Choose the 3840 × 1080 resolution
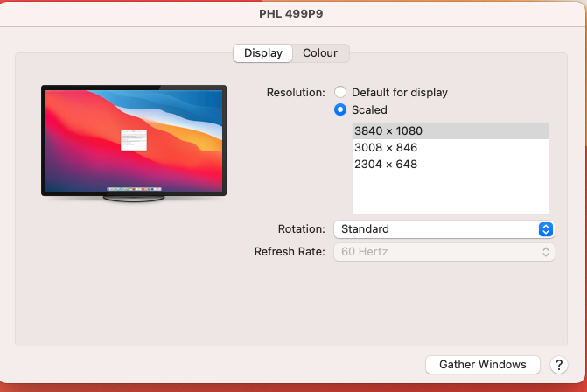Screen dimensions: 587x392 (x=451, y=130)
